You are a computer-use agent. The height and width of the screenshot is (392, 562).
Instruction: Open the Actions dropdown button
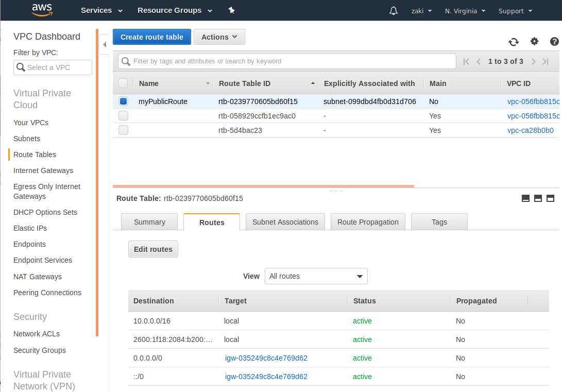point(219,37)
